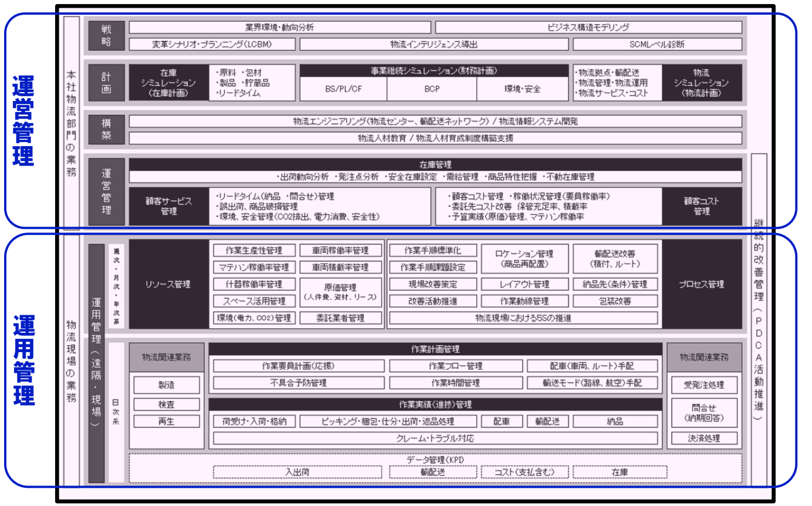Image resolution: width=812 pixels, height=506 pixels.
Task: Select リソース管理 dark box
Action: coord(169,284)
